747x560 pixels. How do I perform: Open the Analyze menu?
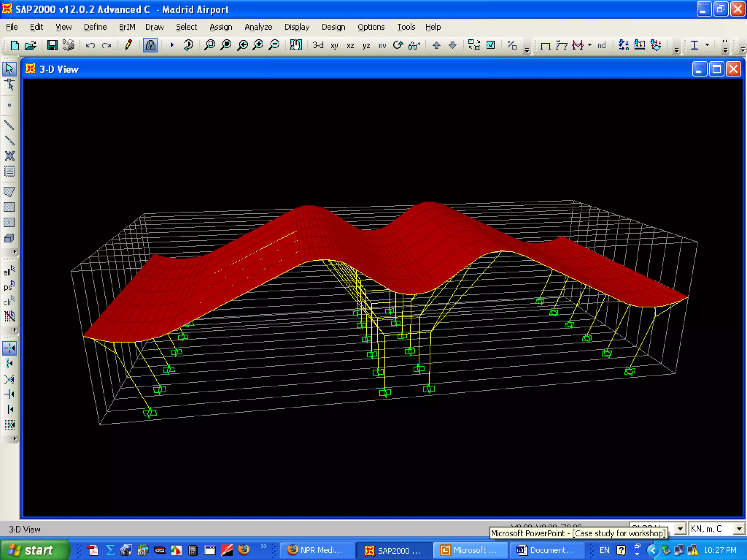(x=258, y=27)
